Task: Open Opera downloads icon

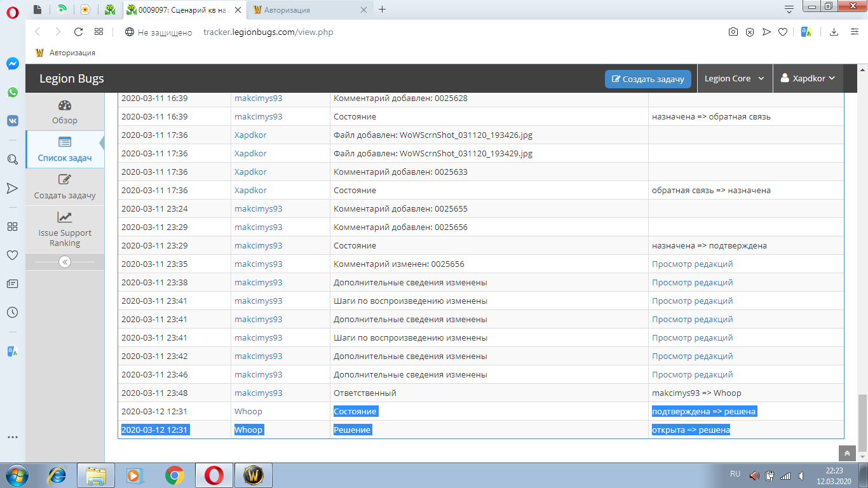Action: click(x=834, y=32)
